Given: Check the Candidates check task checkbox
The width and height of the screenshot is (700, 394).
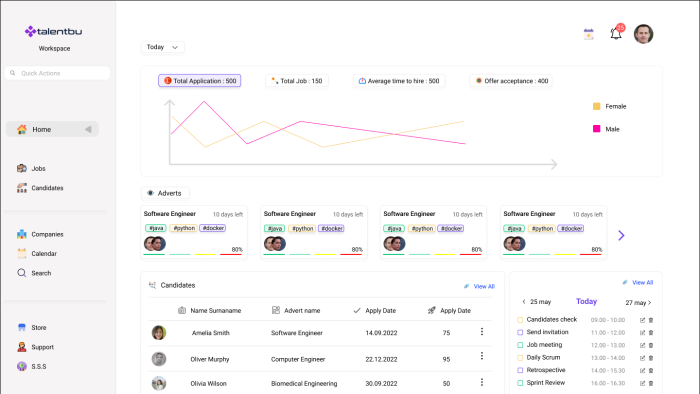Looking at the screenshot, I should [x=520, y=320].
